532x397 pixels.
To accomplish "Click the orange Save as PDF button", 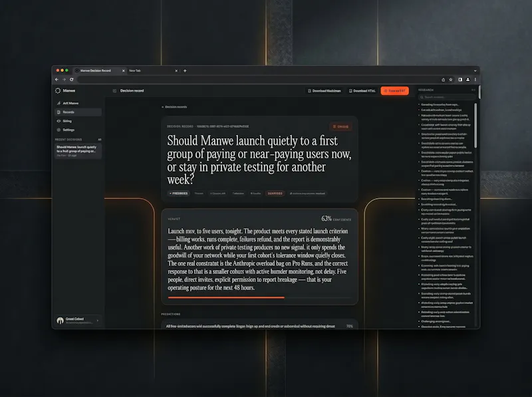I will (394, 90).
